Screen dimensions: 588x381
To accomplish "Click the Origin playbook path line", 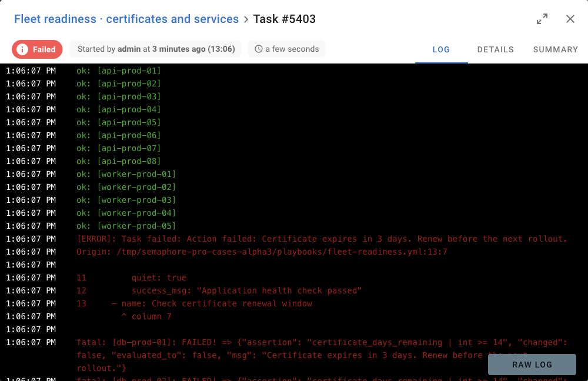I will 262,252.
